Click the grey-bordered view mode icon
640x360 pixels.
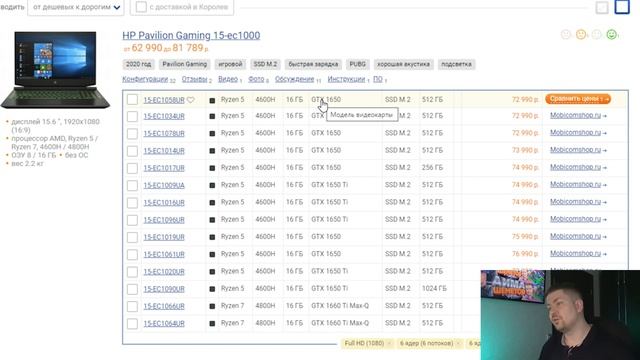point(602,7)
